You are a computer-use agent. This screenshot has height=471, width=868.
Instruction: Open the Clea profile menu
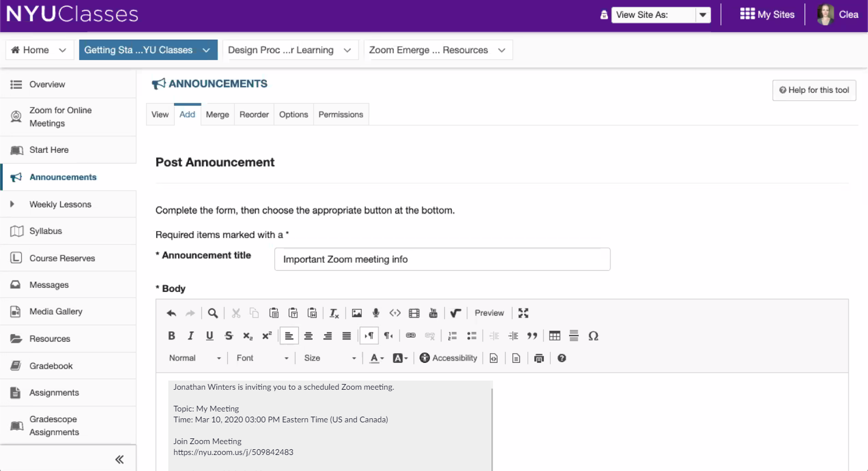838,15
